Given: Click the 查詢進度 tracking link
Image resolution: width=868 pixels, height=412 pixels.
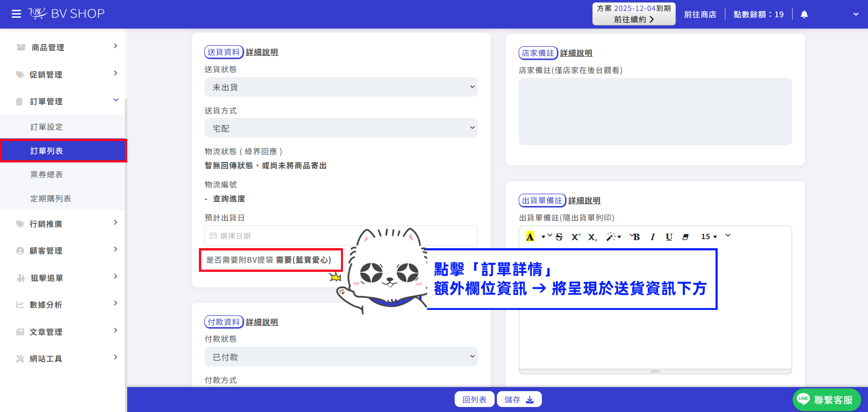Looking at the screenshot, I should (x=229, y=199).
